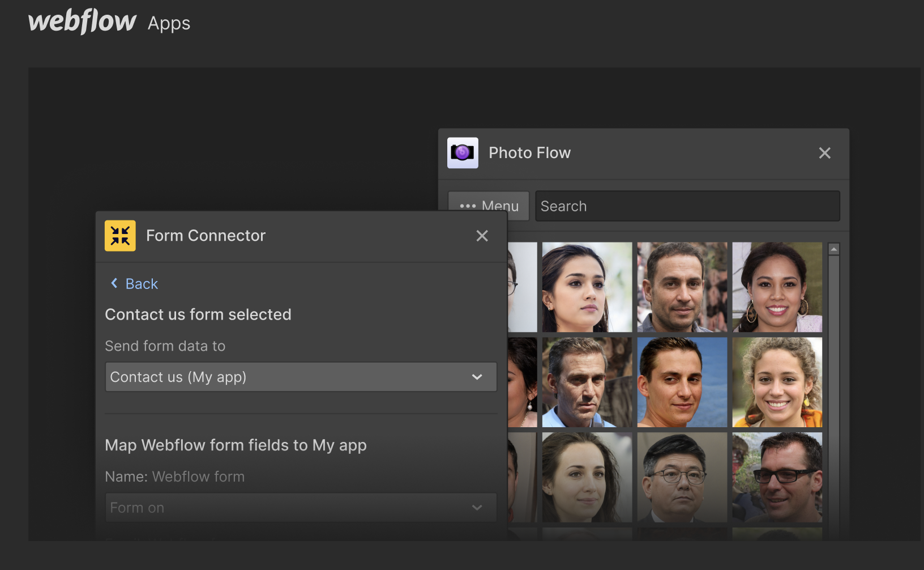Screen dimensions: 924x570
Task: Open the three-dots Menu in Photo Flow
Action: 489,206
